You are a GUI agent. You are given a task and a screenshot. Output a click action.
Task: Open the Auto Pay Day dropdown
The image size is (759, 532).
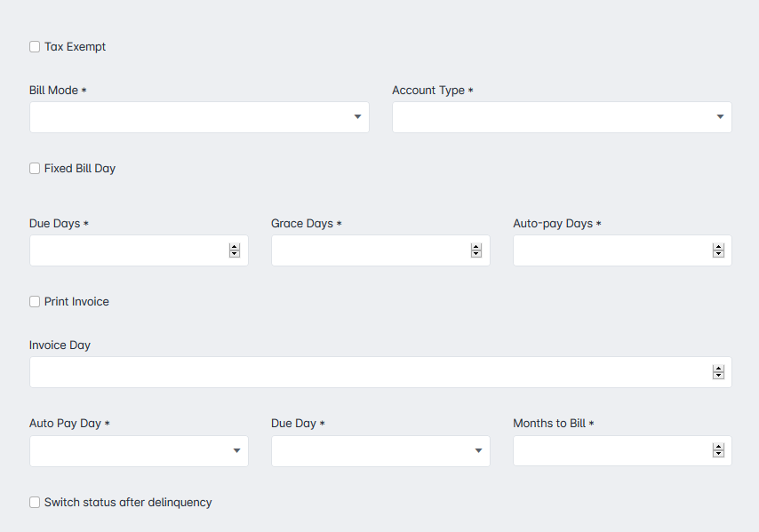coord(139,451)
